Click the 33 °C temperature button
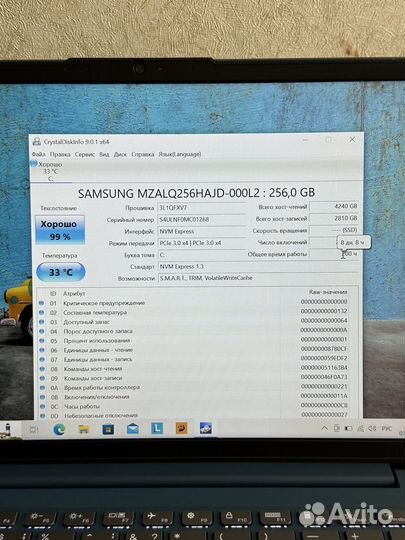 (61, 272)
